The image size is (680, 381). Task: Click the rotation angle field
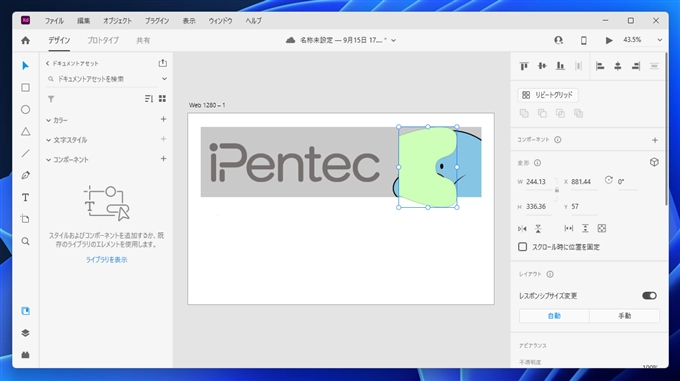click(627, 182)
